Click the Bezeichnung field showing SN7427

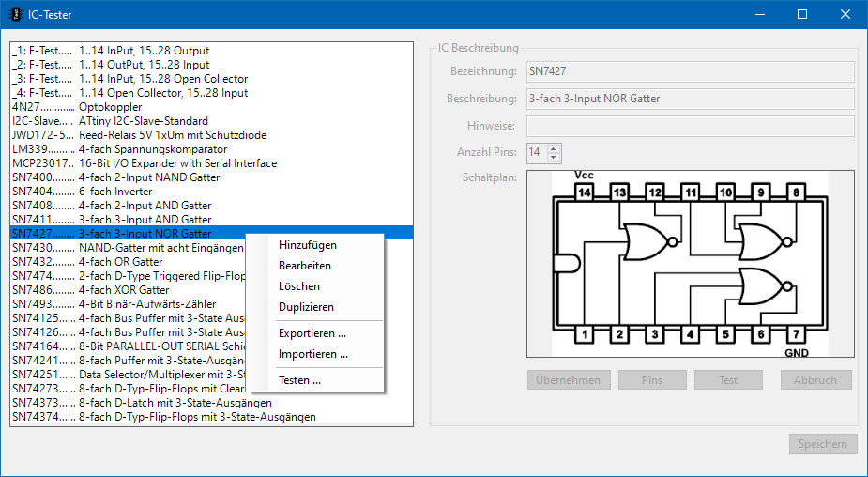tap(691, 71)
